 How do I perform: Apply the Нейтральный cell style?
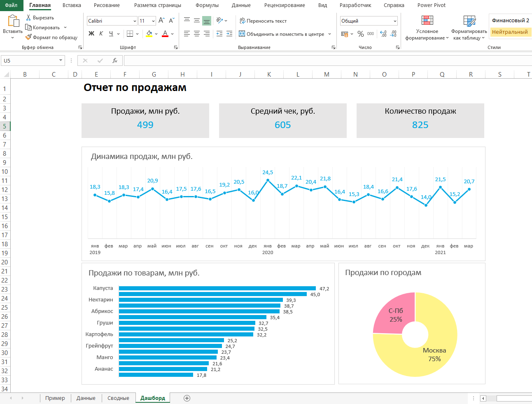pyautogui.click(x=509, y=32)
